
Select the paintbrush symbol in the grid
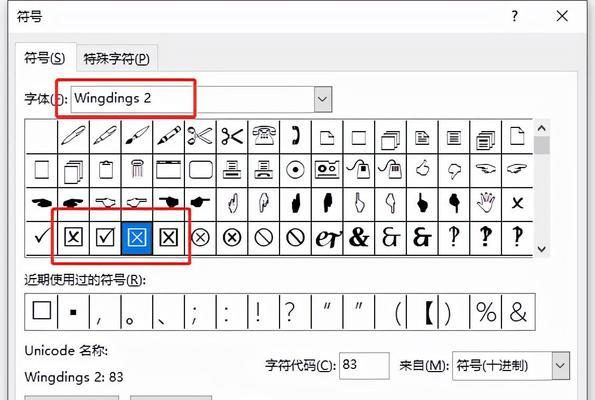click(x=137, y=137)
